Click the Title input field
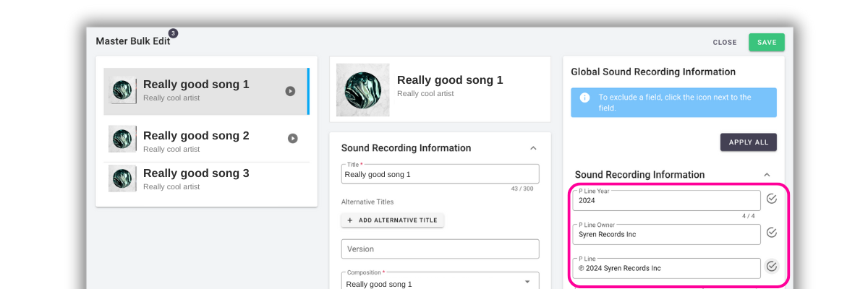The width and height of the screenshot is (868, 289). click(x=440, y=175)
